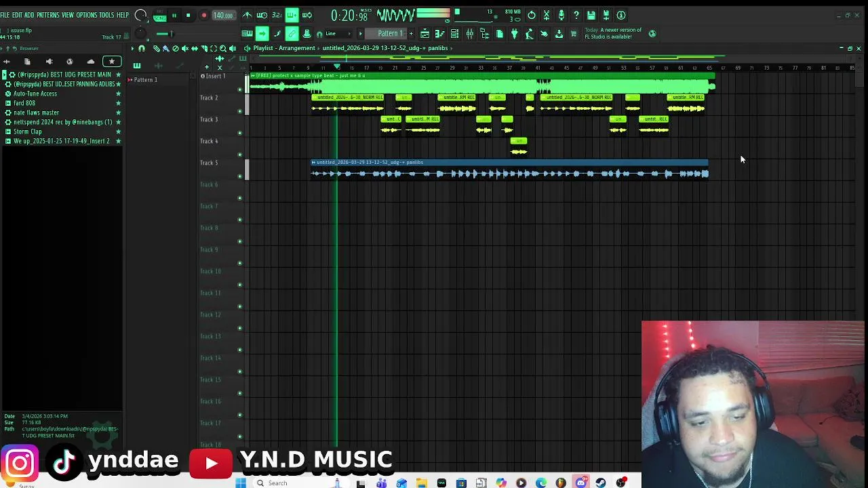The image size is (868, 488).
Task: Toggle the blend recording overdub button
Action: [292, 15]
